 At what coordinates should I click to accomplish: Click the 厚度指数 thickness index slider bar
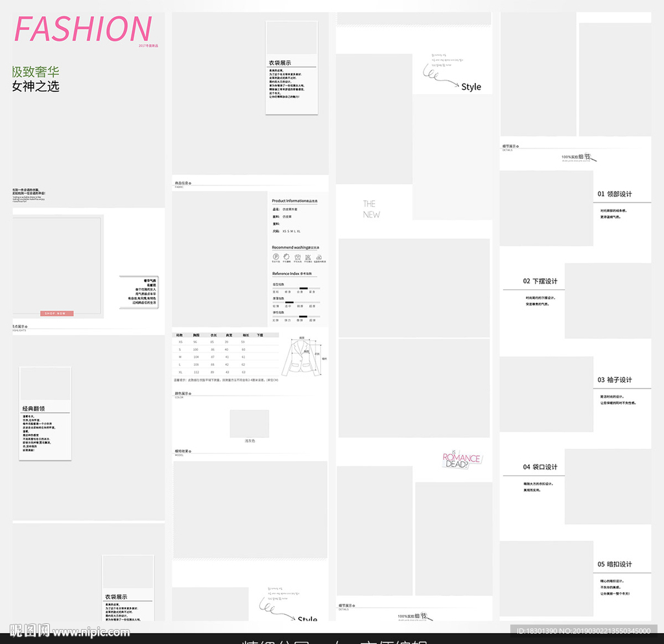(x=296, y=302)
